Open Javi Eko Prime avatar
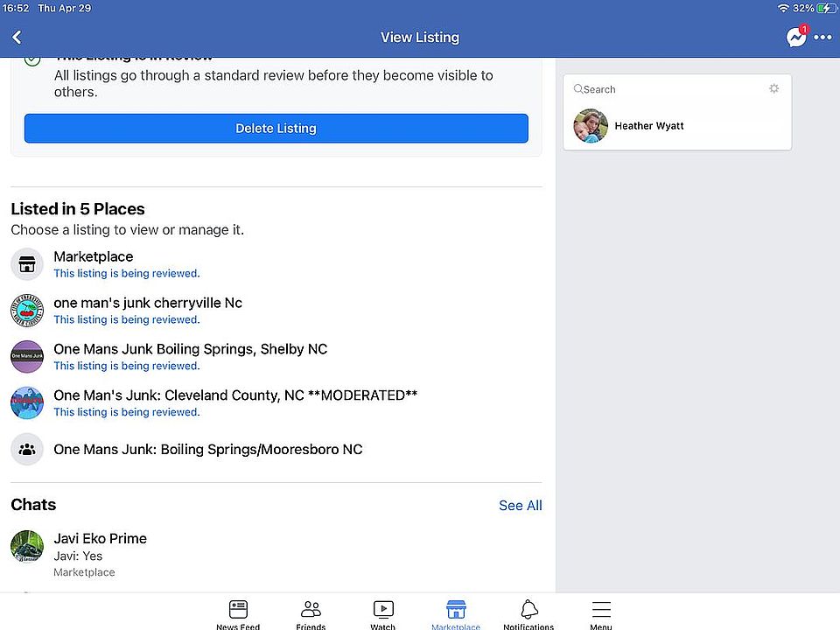 (x=27, y=546)
